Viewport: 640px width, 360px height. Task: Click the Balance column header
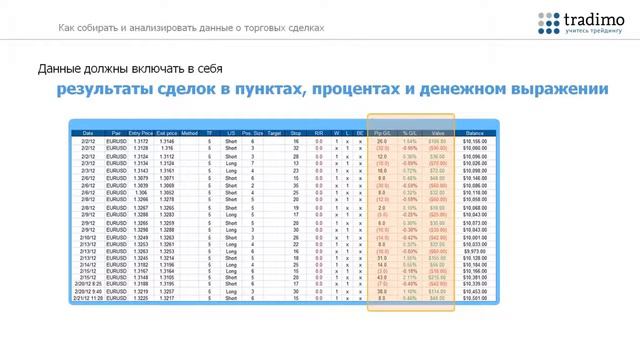click(x=475, y=133)
